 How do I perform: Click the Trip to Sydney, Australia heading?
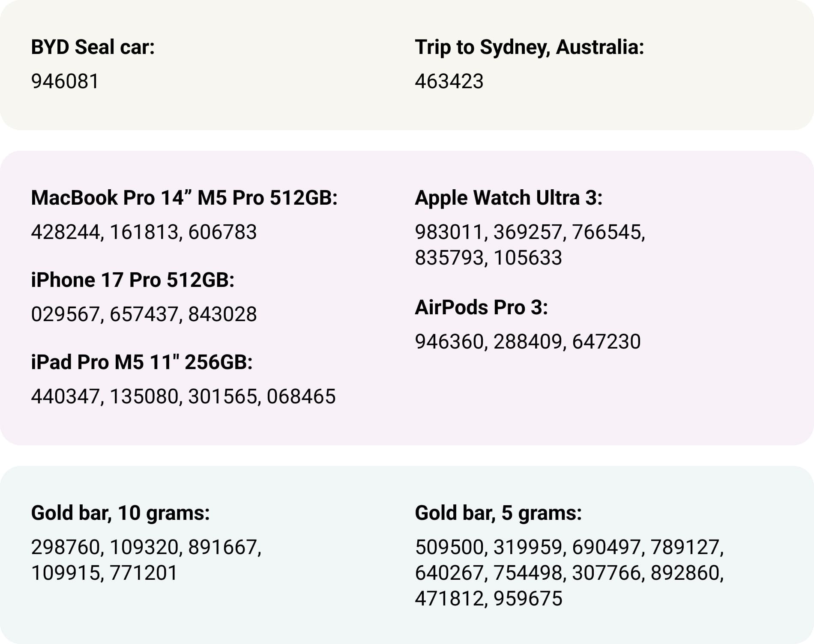[x=529, y=47]
